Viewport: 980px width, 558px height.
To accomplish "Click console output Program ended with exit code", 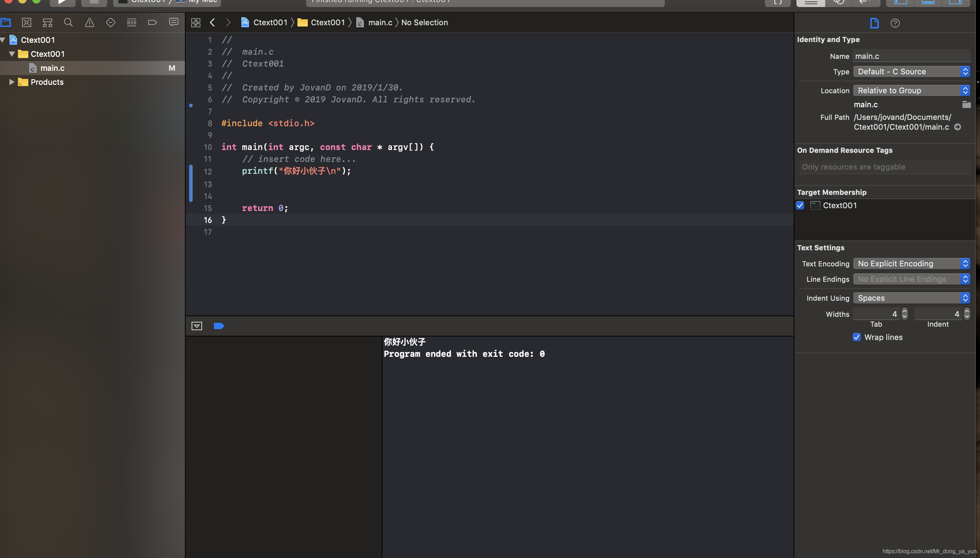I will click(x=464, y=354).
